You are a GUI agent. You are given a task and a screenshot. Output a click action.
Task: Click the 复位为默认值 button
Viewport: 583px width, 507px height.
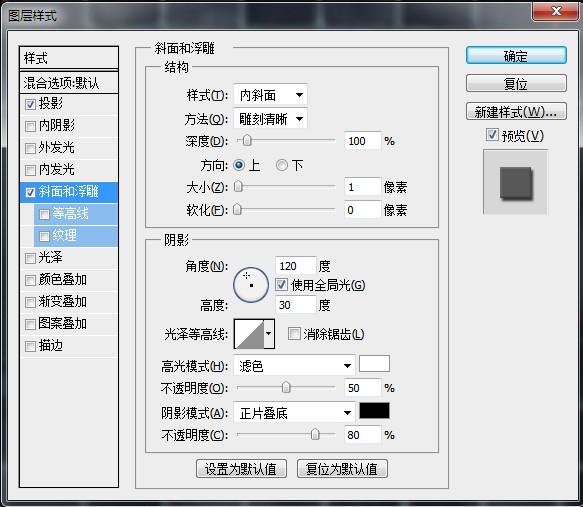tap(342, 468)
